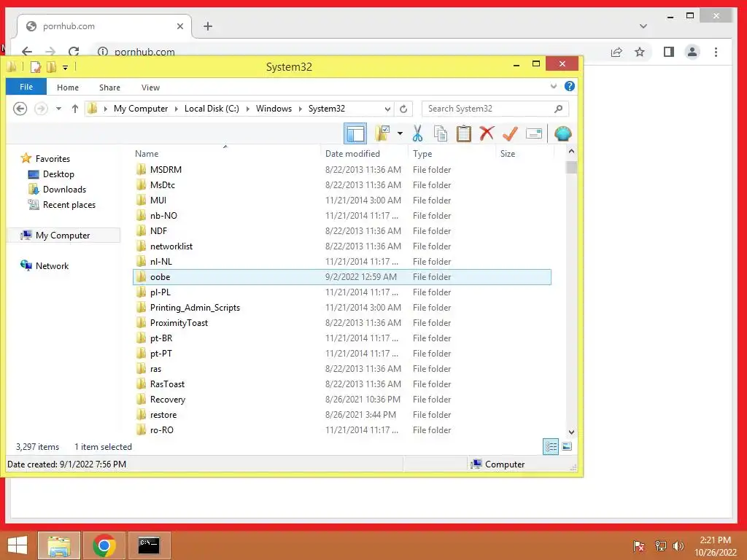This screenshot has height=560, width=747.
Task: Click the Cut scissors icon in toolbar
Action: 417,134
